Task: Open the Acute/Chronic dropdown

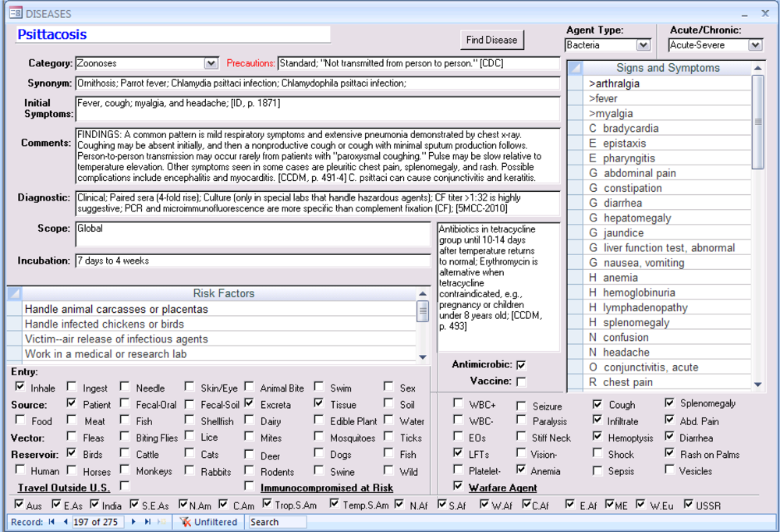Action: click(754, 45)
